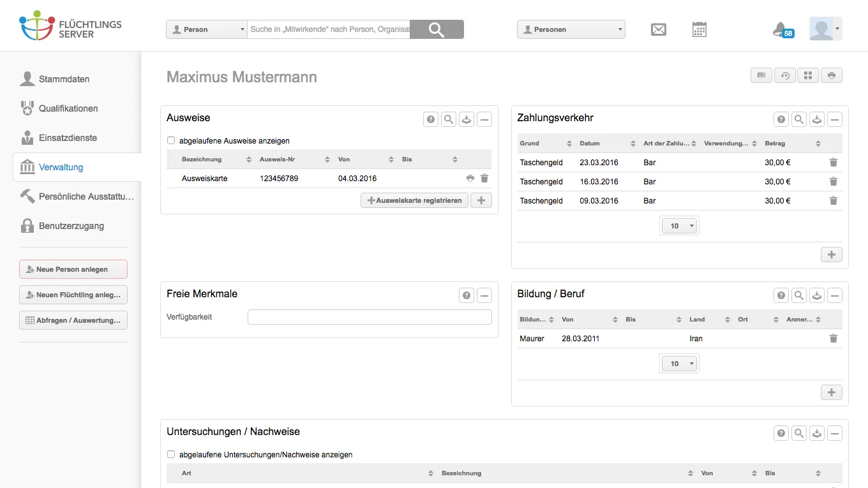The width and height of the screenshot is (868, 488).
Task: Open help for Ausweise panel
Action: click(431, 119)
